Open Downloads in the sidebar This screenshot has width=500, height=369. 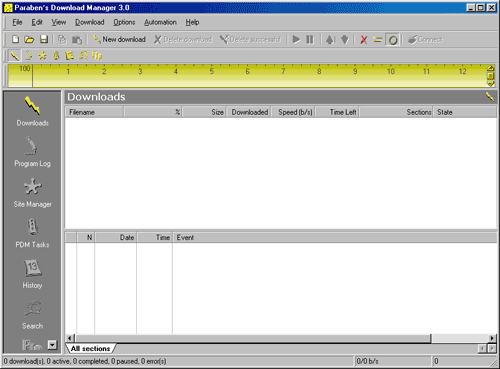(x=32, y=111)
